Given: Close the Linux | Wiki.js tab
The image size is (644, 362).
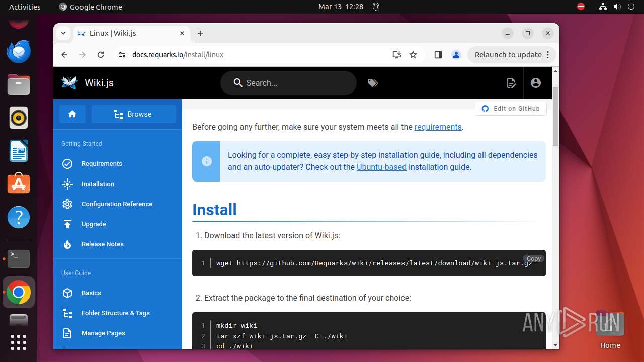Looking at the screenshot, I should (182, 33).
